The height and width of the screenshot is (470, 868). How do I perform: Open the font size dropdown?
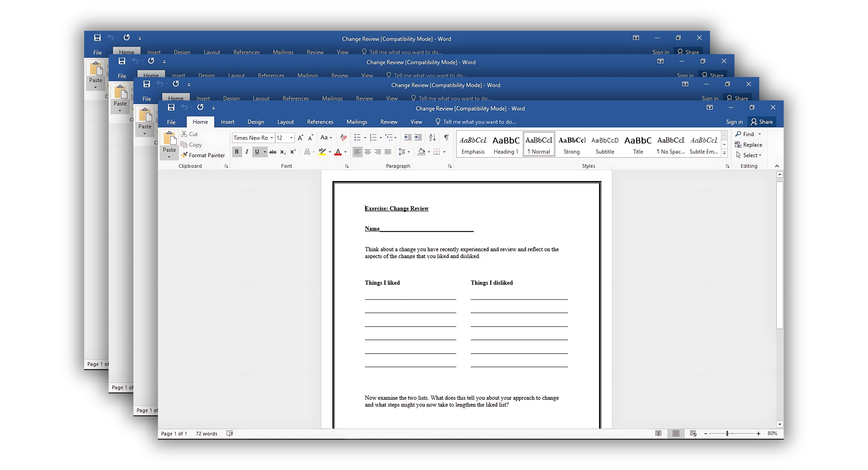tap(291, 138)
